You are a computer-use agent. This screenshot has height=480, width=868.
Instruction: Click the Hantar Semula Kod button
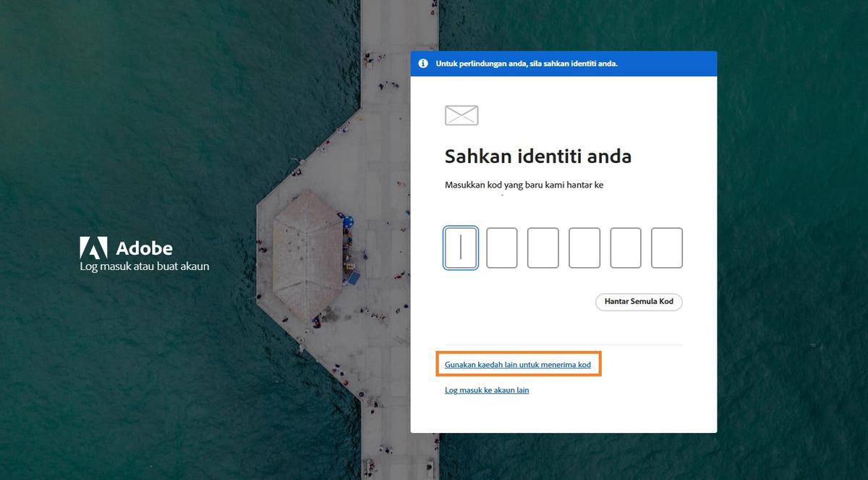point(639,302)
